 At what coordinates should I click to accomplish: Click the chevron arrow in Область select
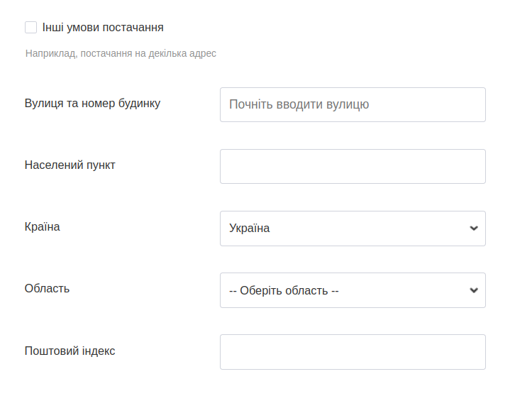(x=474, y=290)
